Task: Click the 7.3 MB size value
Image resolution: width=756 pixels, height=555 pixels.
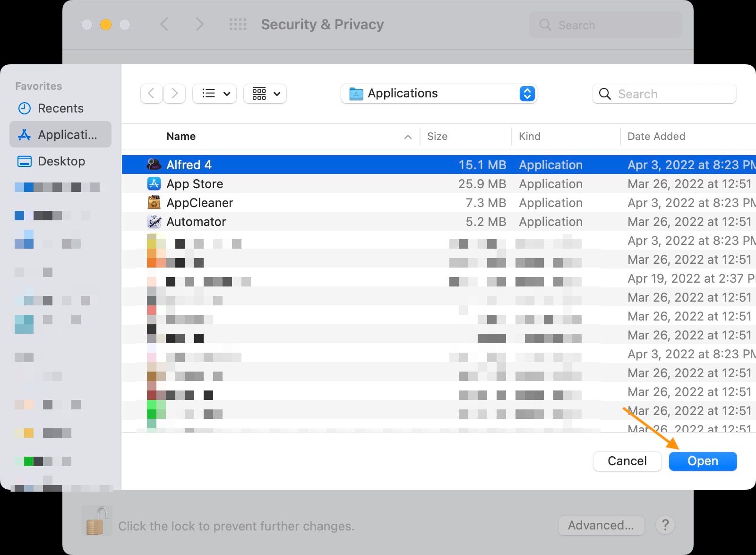Action: pos(486,202)
